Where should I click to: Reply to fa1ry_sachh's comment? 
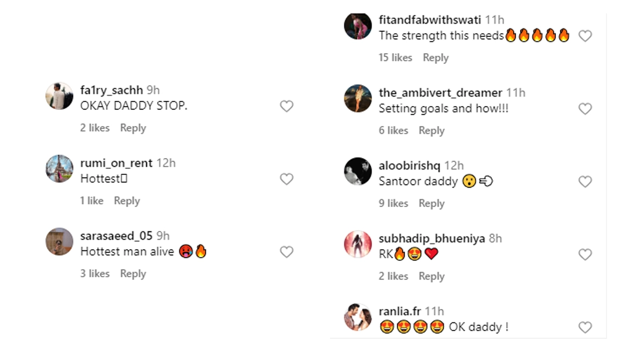[x=133, y=128]
